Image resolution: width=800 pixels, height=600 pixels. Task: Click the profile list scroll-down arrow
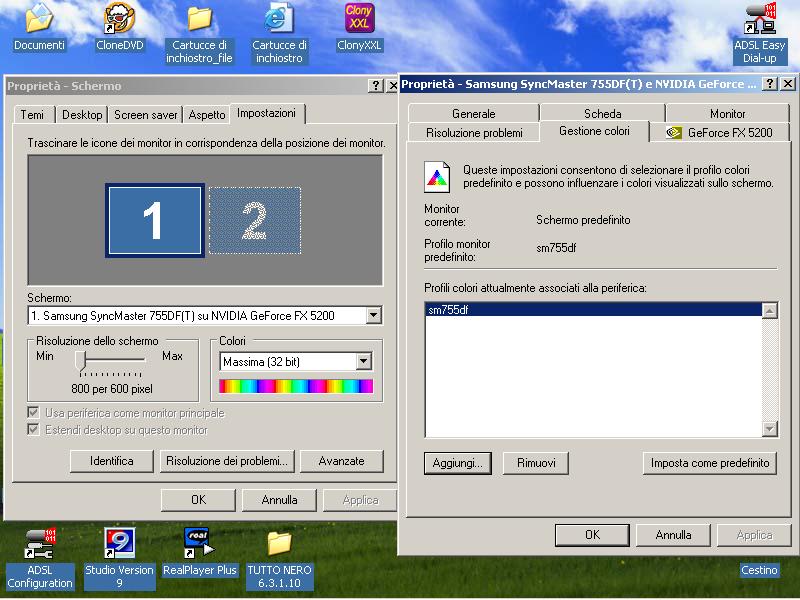[769, 429]
